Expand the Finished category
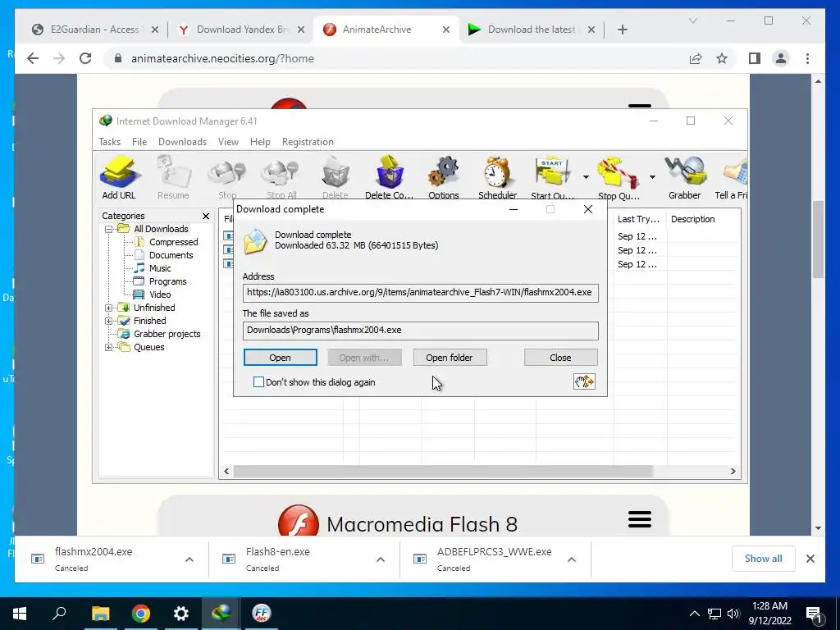 point(109,321)
